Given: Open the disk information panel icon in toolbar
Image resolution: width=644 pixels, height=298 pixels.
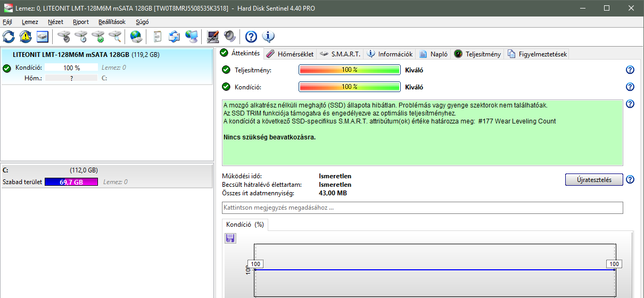Looking at the screenshot, I should [43, 37].
